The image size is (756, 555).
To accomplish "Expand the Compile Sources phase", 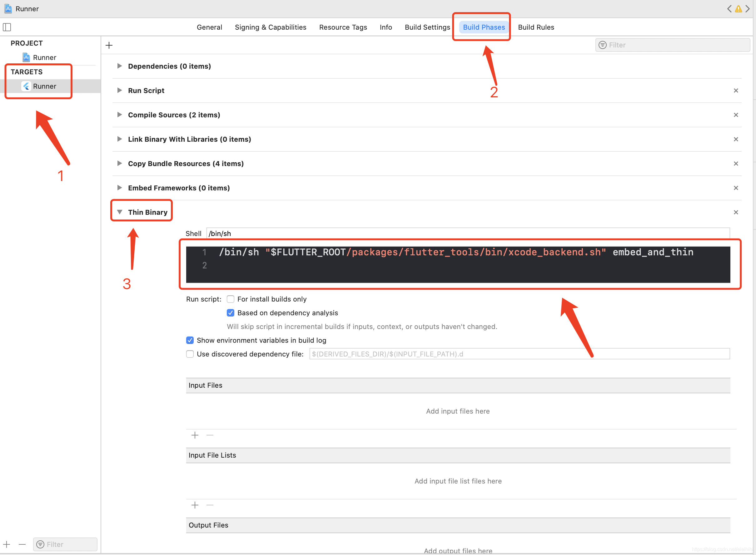I will tap(119, 115).
